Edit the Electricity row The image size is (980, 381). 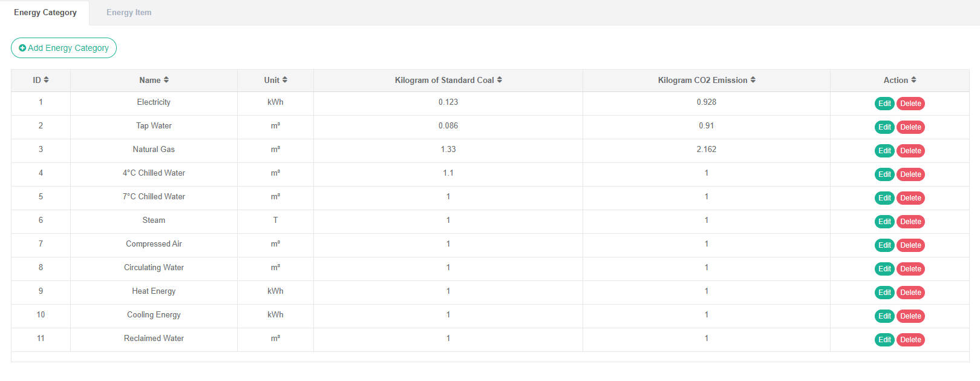click(884, 104)
